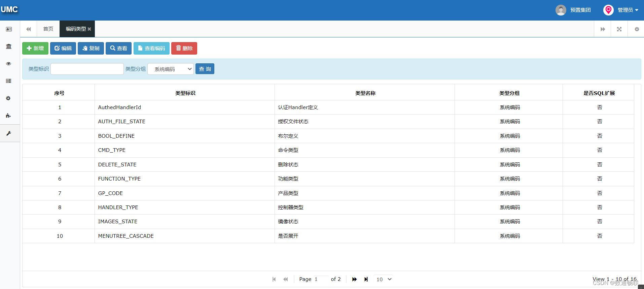
Task: Click the 控制器类型 cell
Action: point(365,207)
